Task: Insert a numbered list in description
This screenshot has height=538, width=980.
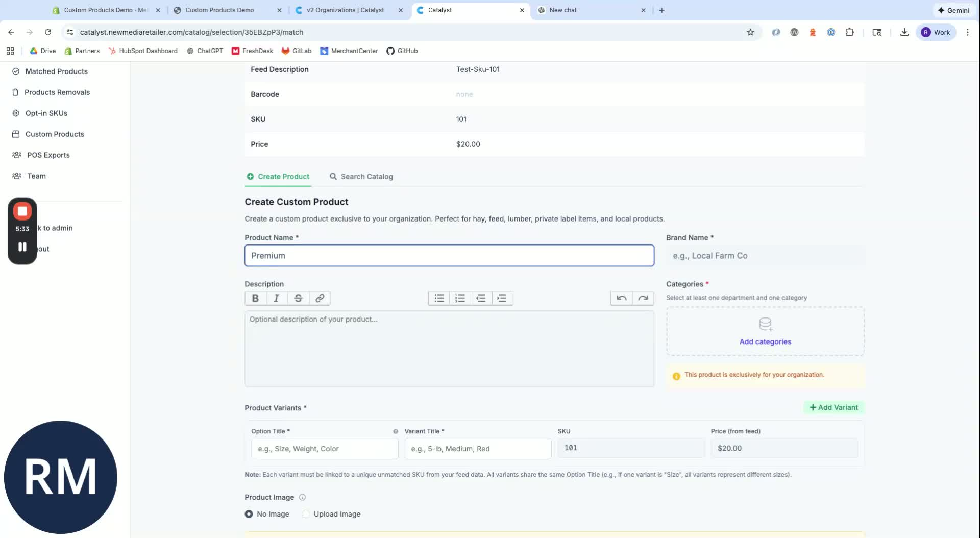Action: point(460,298)
